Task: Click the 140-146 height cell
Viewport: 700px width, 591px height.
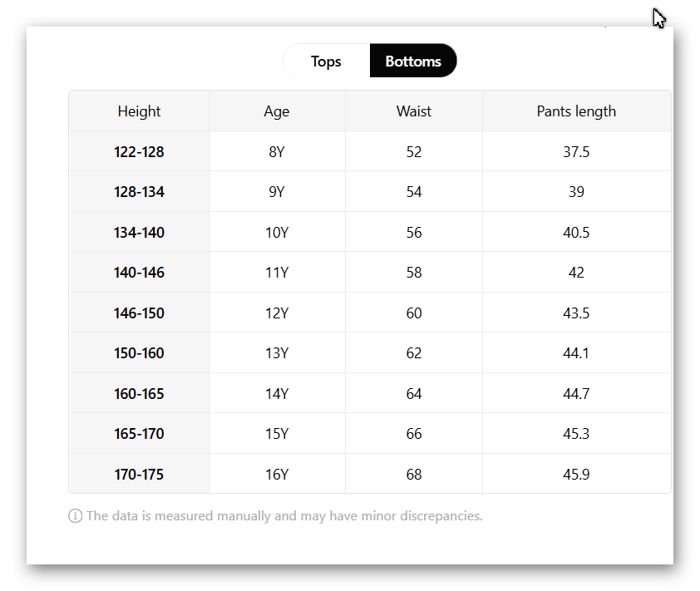Action: pos(139,273)
